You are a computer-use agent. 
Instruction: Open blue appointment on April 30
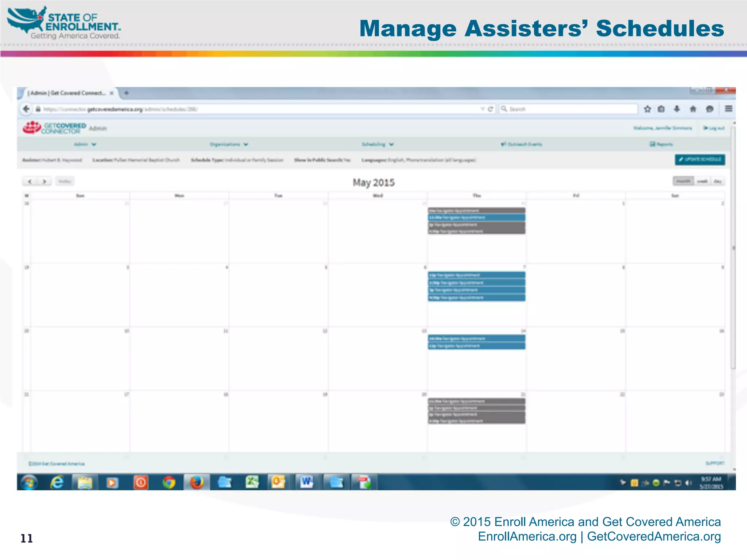click(477, 218)
